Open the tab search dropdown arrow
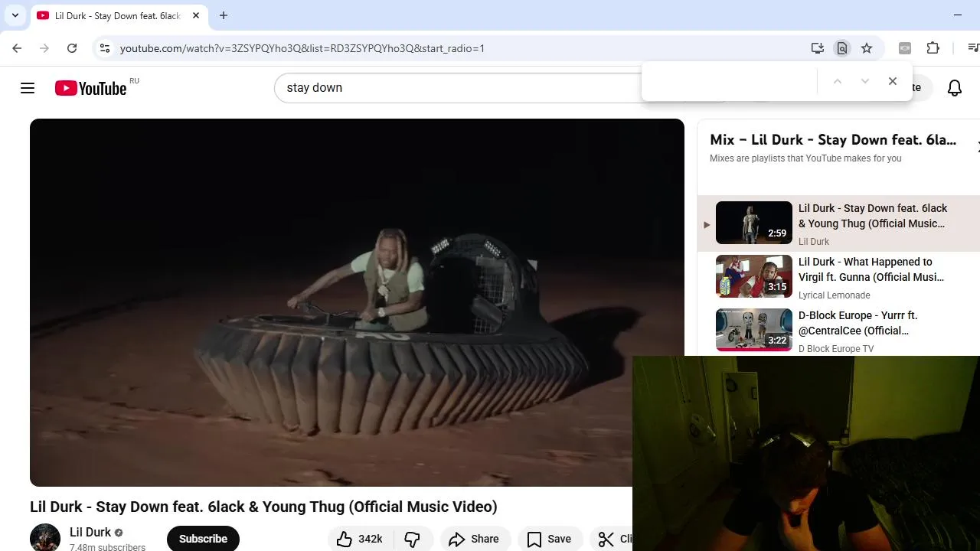Image resolution: width=980 pixels, height=551 pixels. tap(15, 15)
